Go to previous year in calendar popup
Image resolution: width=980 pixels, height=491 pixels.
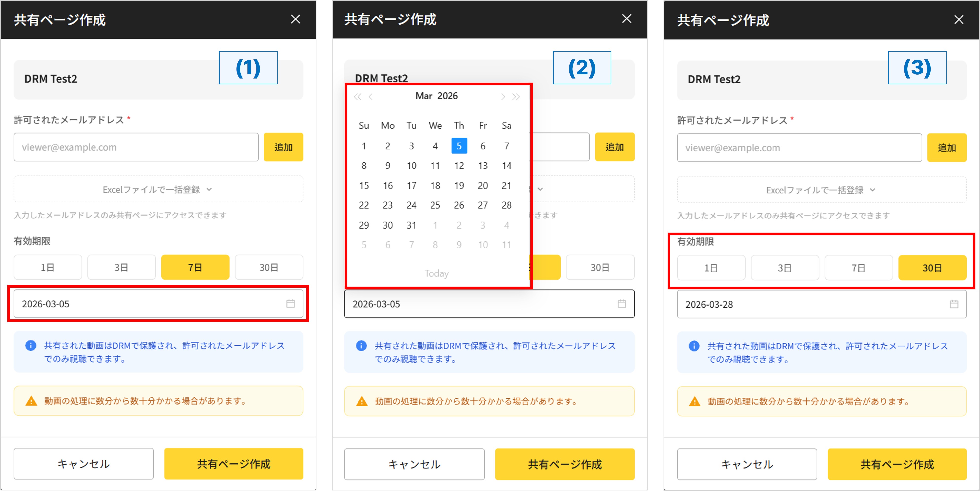coord(357,97)
